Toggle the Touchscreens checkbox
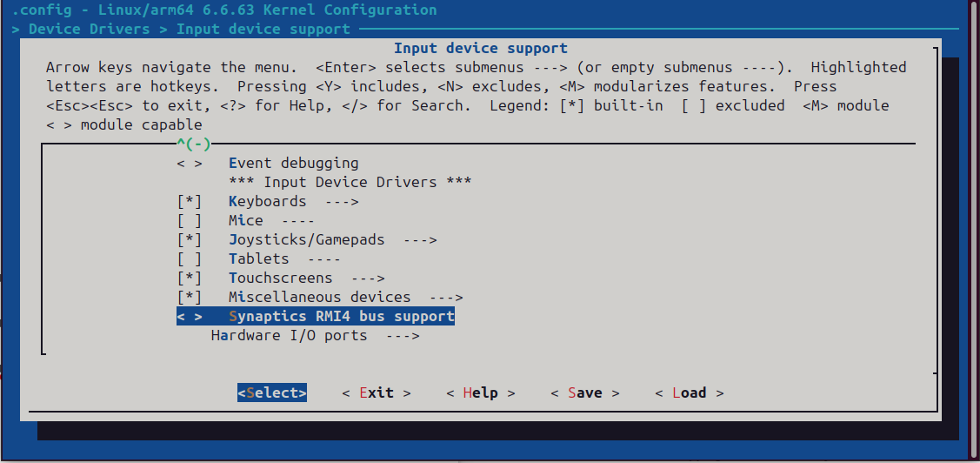Image resolution: width=980 pixels, height=463 pixels. click(x=190, y=278)
